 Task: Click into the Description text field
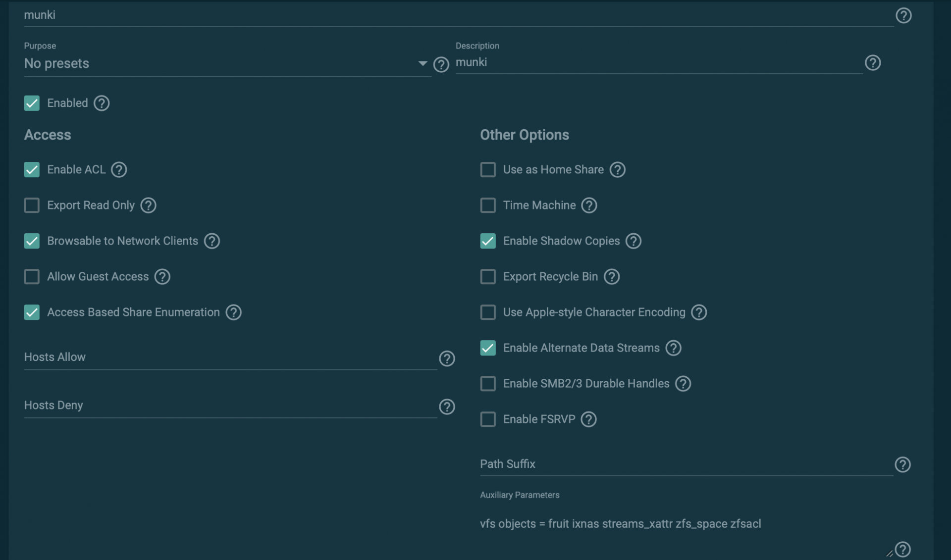(x=659, y=62)
